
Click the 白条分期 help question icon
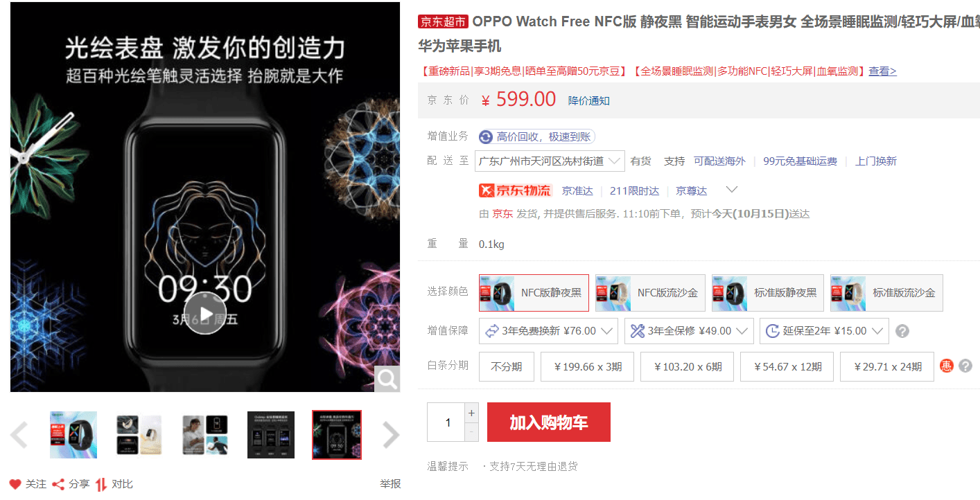tap(965, 366)
